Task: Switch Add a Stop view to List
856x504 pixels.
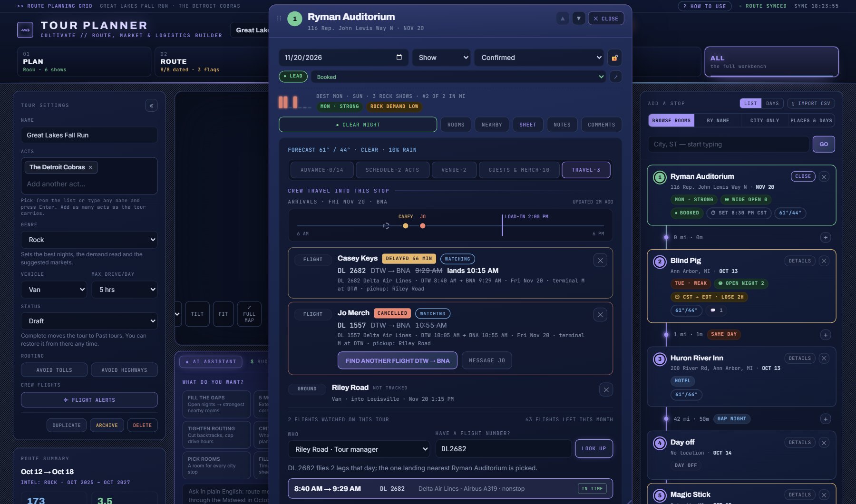Action: [x=750, y=103]
